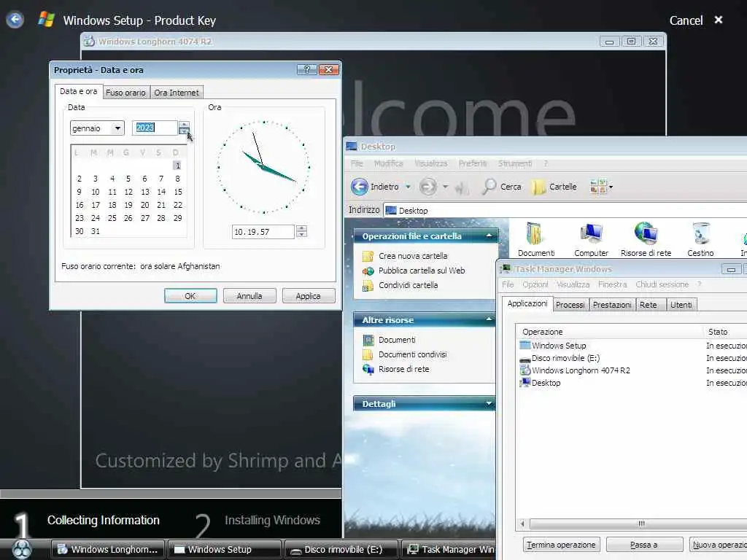Open the Strumenti menu in Desktop window
This screenshot has width=747, height=560.
[514, 164]
